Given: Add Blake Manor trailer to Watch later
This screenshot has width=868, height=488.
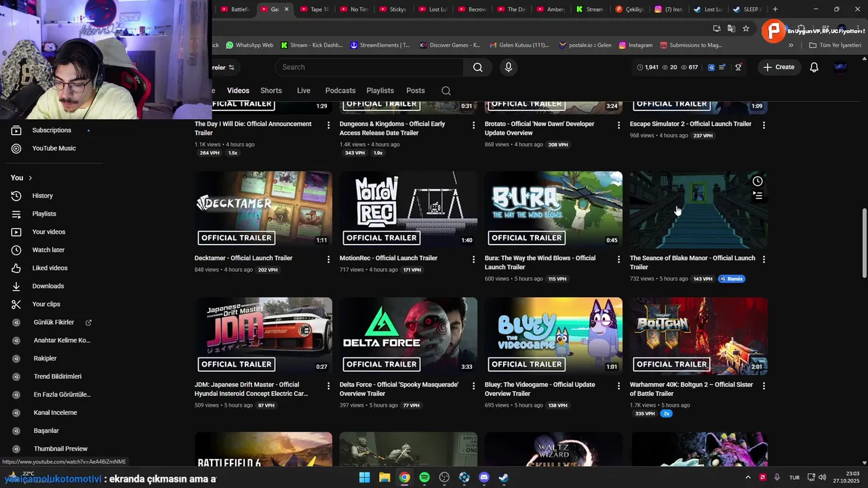Looking at the screenshot, I should pyautogui.click(x=757, y=181).
